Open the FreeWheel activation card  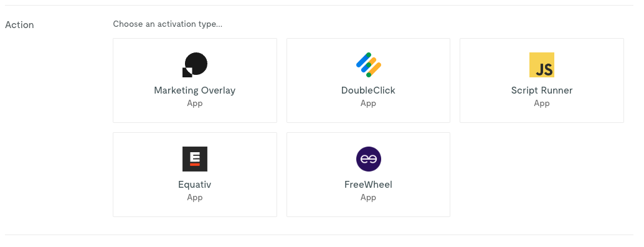(369, 175)
